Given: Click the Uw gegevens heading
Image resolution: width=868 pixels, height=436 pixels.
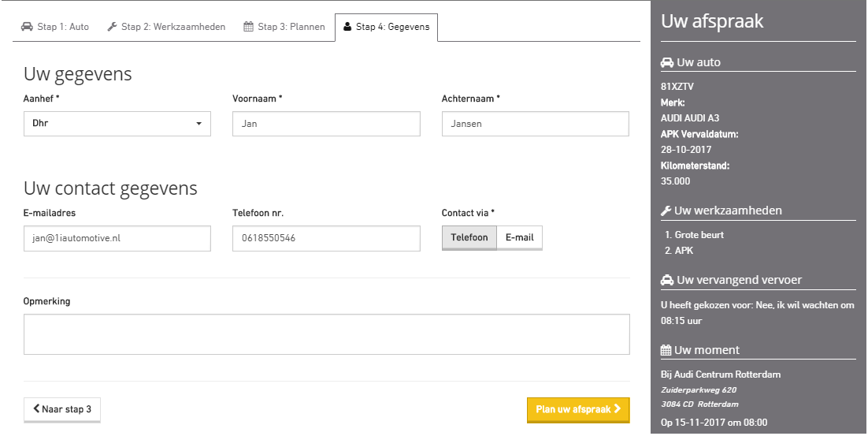Looking at the screenshot, I should coord(77,74).
